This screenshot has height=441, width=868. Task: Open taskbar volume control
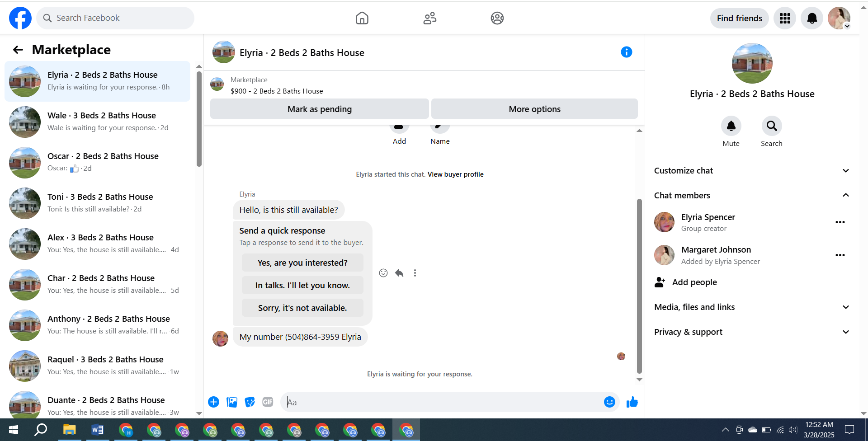[793, 430]
